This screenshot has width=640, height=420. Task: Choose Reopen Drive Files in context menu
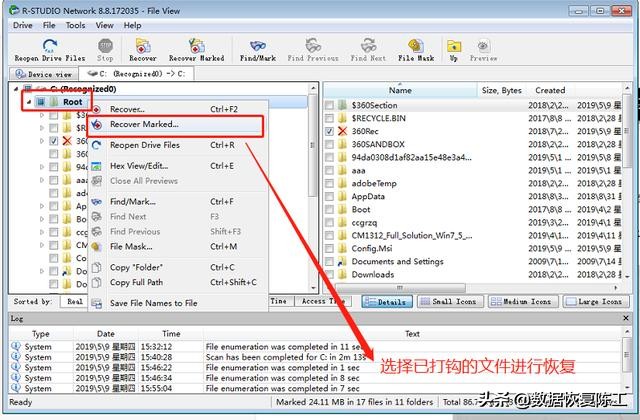pyautogui.click(x=176, y=145)
